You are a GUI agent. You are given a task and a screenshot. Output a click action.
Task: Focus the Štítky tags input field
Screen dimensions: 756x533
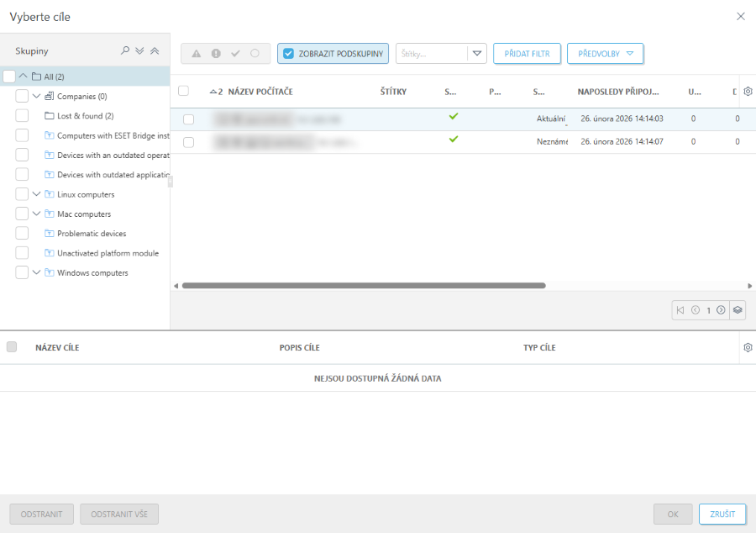coord(432,54)
